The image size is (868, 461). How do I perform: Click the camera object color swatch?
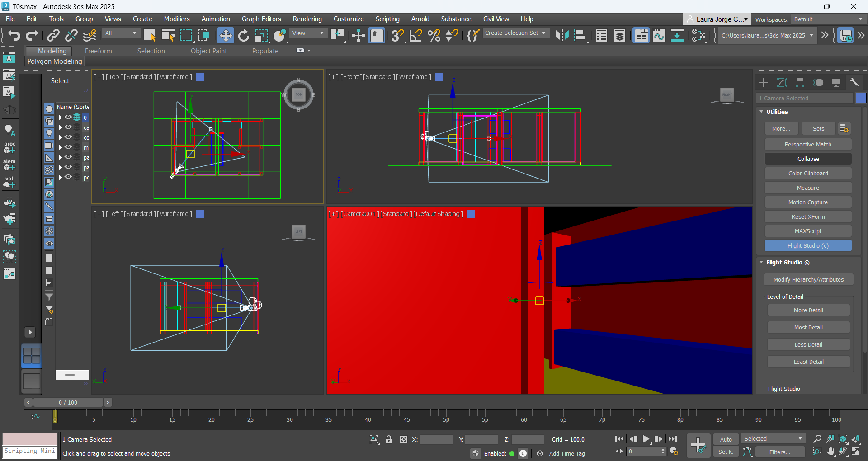(861, 98)
